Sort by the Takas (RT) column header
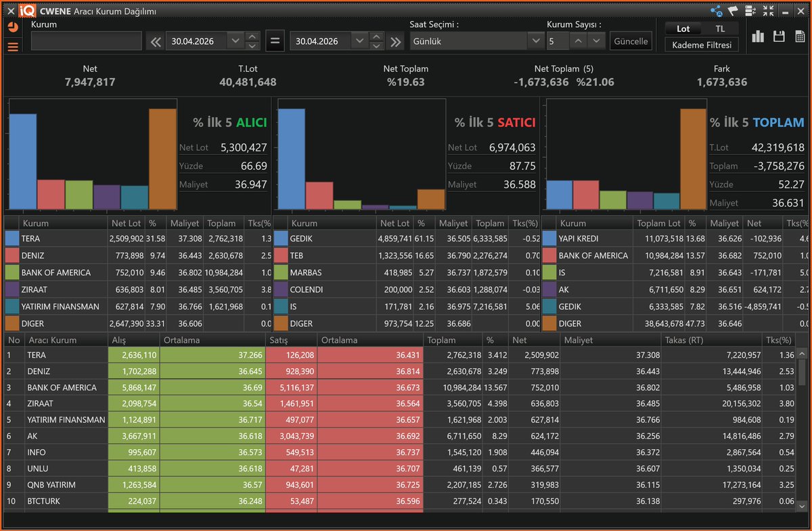 713,340
